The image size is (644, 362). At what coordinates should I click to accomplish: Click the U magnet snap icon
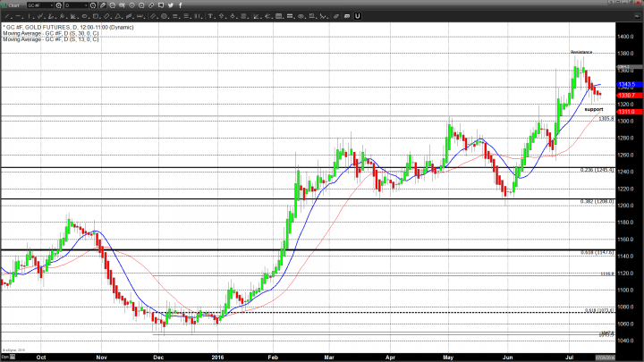(357, 16)
